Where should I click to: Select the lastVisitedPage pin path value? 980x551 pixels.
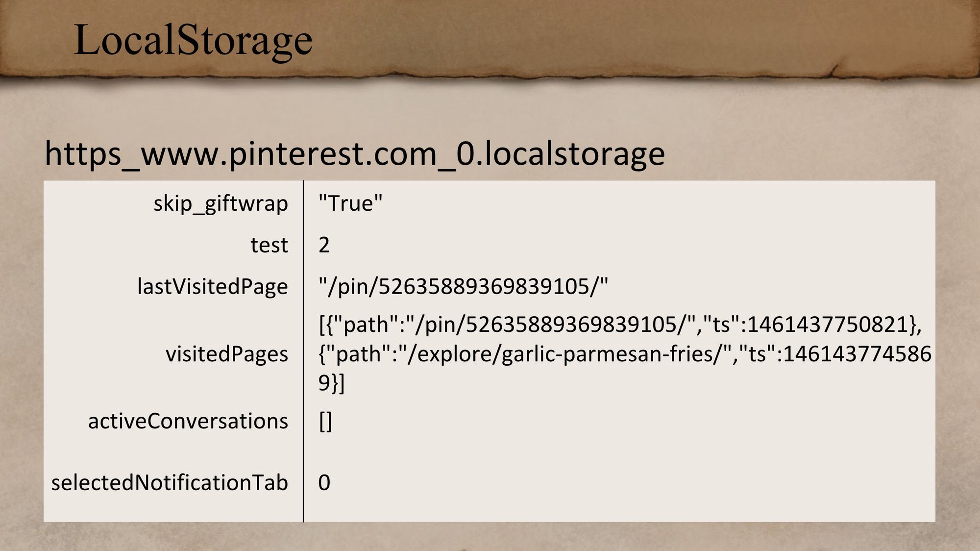[463, 286]
